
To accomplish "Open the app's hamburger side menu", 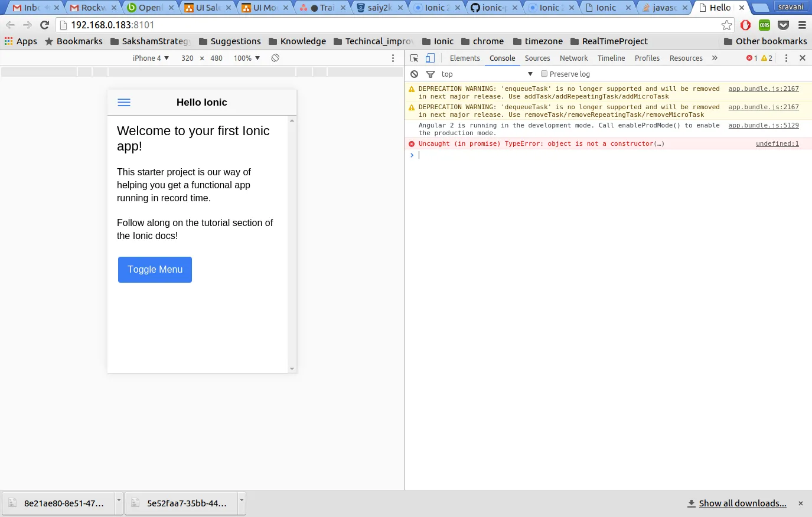I will click(124, 102).
